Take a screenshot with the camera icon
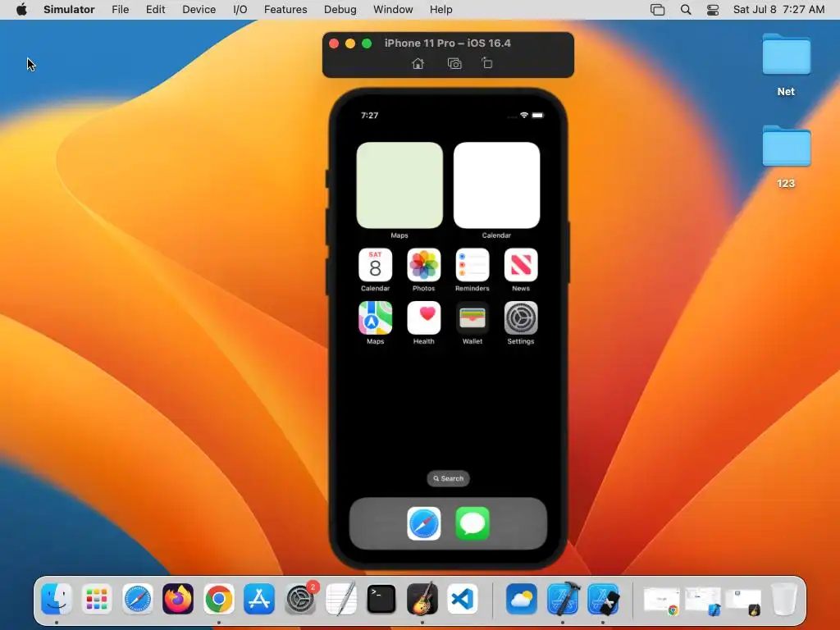The height and width of the screenshot is (630, 840). 454,64
